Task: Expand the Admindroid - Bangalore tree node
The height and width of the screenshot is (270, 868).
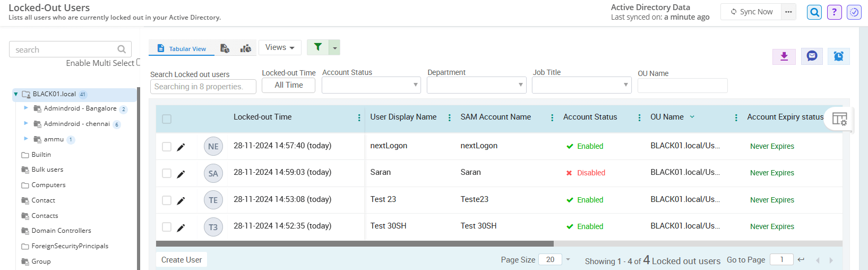Action: point(26,108)
